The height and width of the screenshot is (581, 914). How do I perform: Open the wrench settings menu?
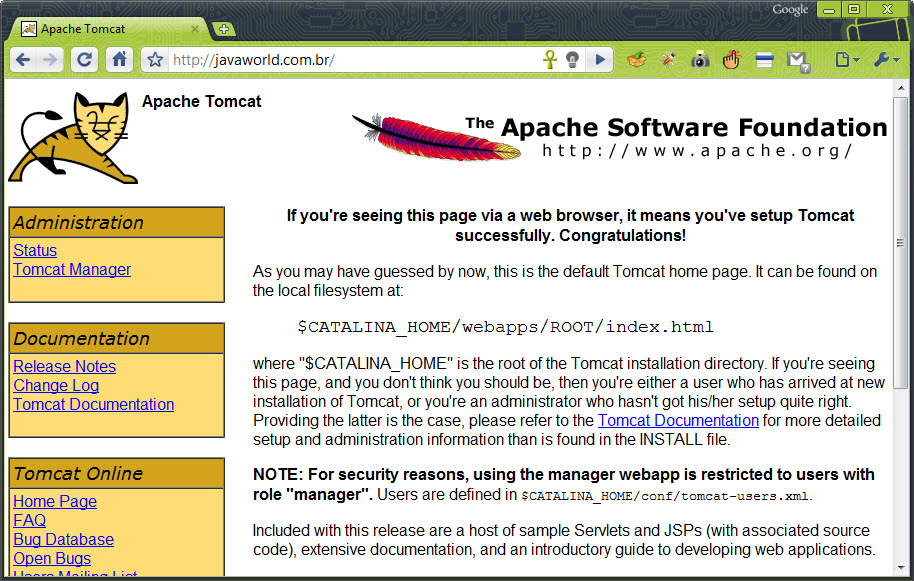click(x=887, y=59)
